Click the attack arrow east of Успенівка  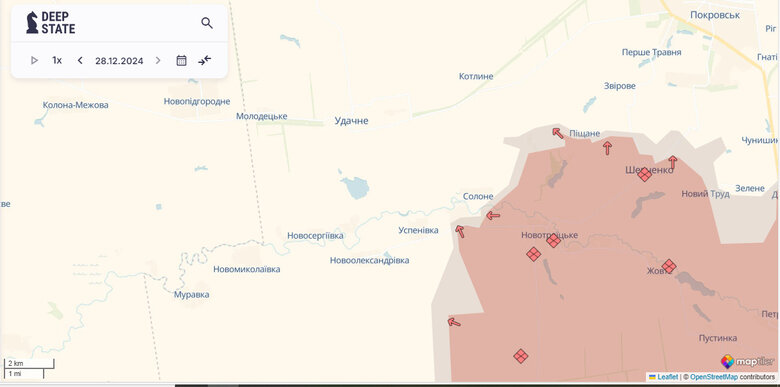coord(460,231)
